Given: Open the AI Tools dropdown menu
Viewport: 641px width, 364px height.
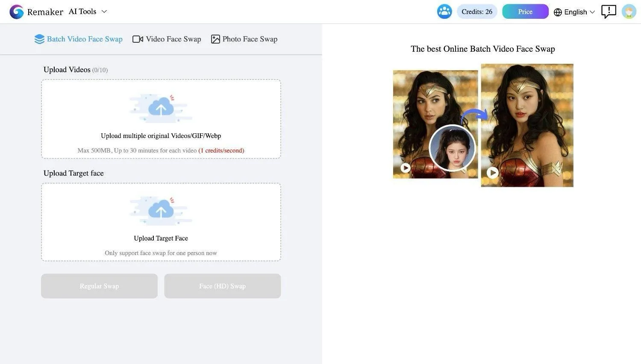Looking at the screenshot, I should (88, 12).
